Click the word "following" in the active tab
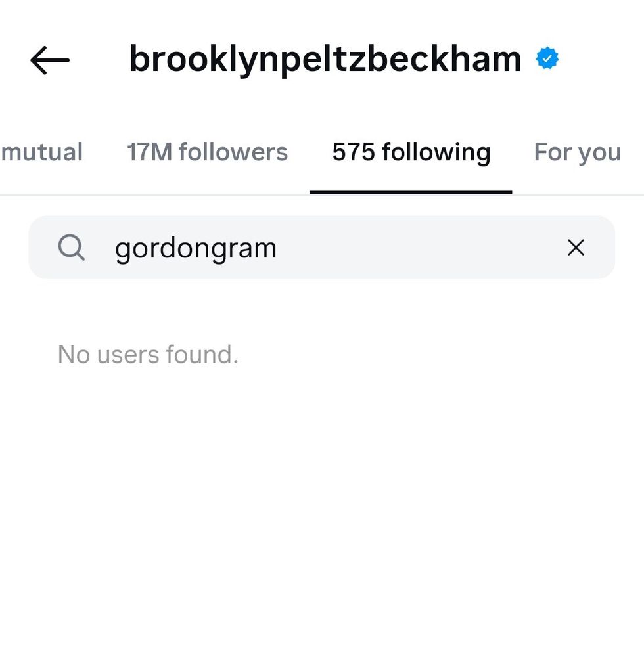Screen dimensions: 644x645 [x=436, y=152]
